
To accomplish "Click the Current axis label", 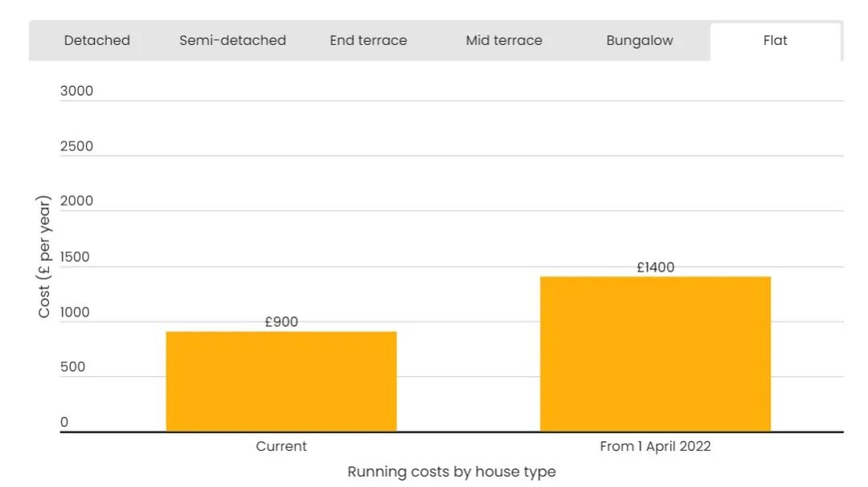I will [281, 446].
